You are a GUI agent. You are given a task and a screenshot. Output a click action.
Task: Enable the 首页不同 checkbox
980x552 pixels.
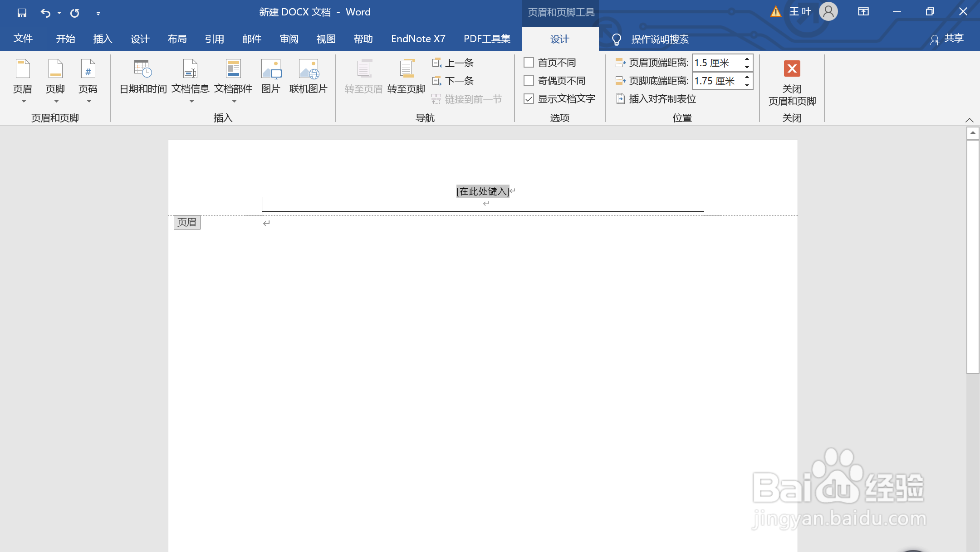coord(529,63)
